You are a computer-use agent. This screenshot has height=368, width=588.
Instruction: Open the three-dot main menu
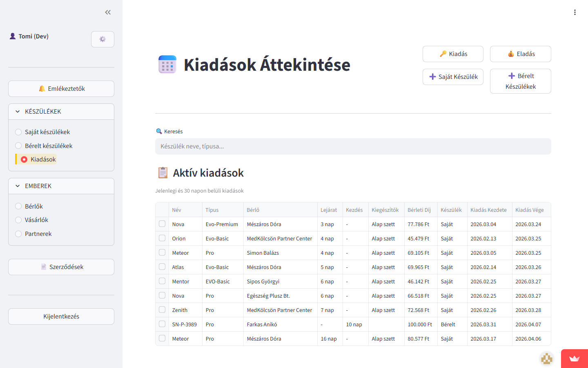(575, 12)
